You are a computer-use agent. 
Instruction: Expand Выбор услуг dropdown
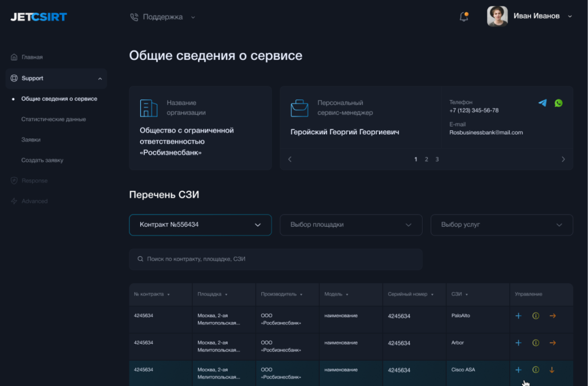(x=501, y=225)
